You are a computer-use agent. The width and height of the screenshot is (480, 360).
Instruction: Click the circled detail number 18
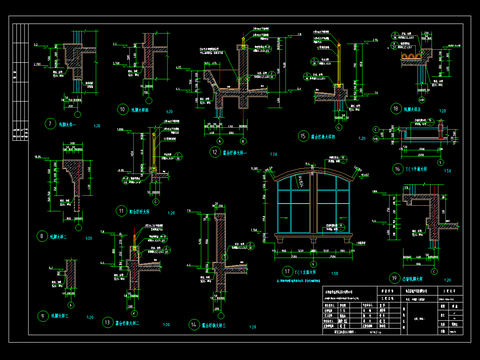[396, 108]
